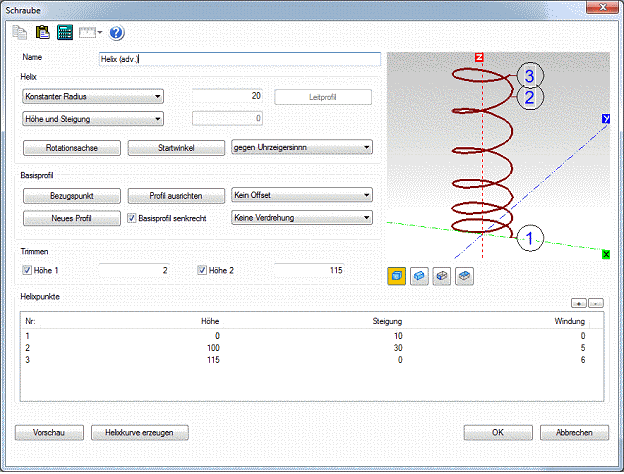Click in the Name input field
This screenshot has height=474, width=624.
click(240, 59)
